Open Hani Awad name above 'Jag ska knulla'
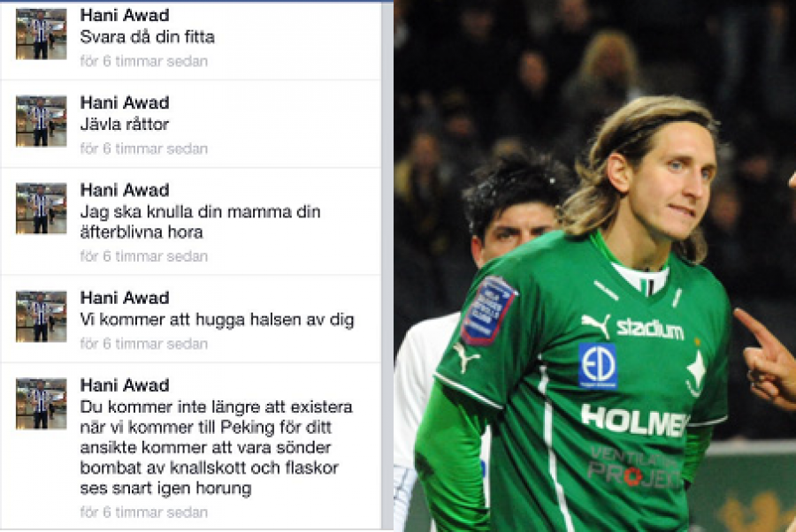Viewport: 796px width, 532px height. [x=125, y=190]
